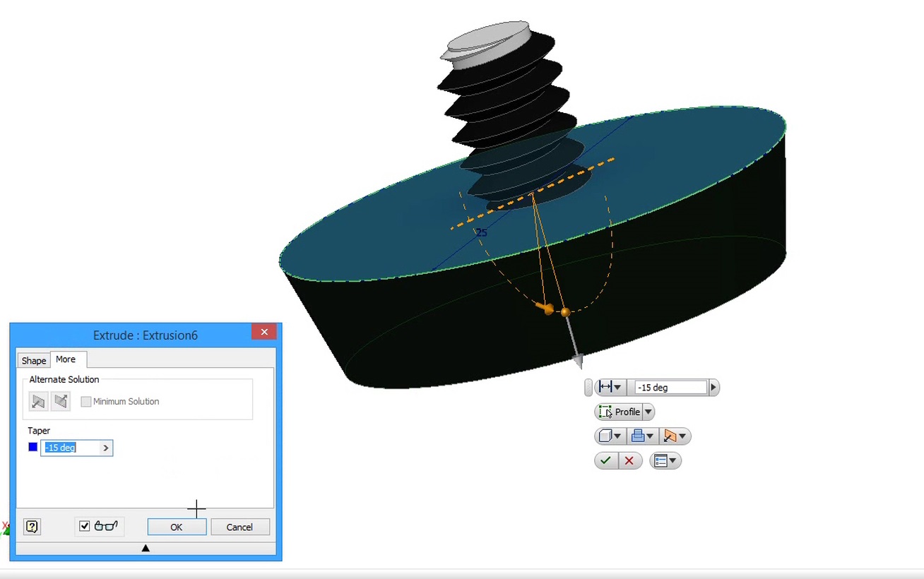Open the Profile dropdown arrow

click(x=648, y=412)
